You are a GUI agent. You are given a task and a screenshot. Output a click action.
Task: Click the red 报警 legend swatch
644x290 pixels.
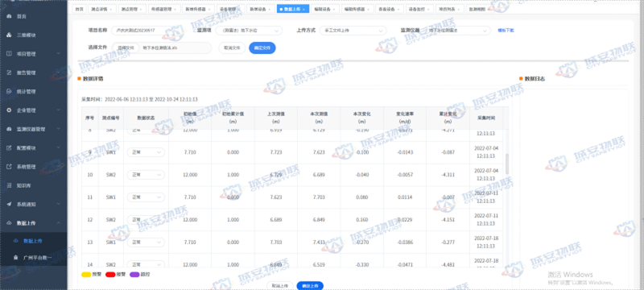110,274
